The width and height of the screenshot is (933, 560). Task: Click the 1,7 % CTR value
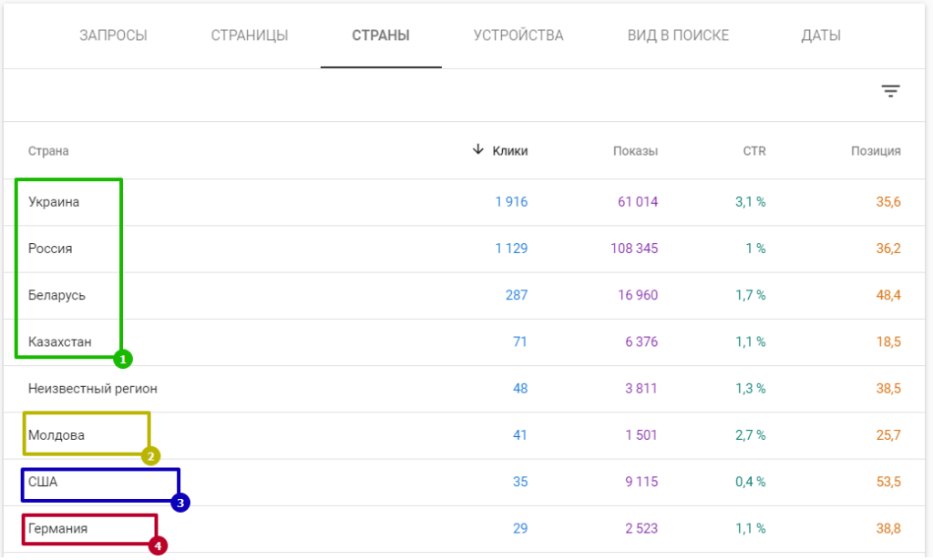(x=751, y=295)
